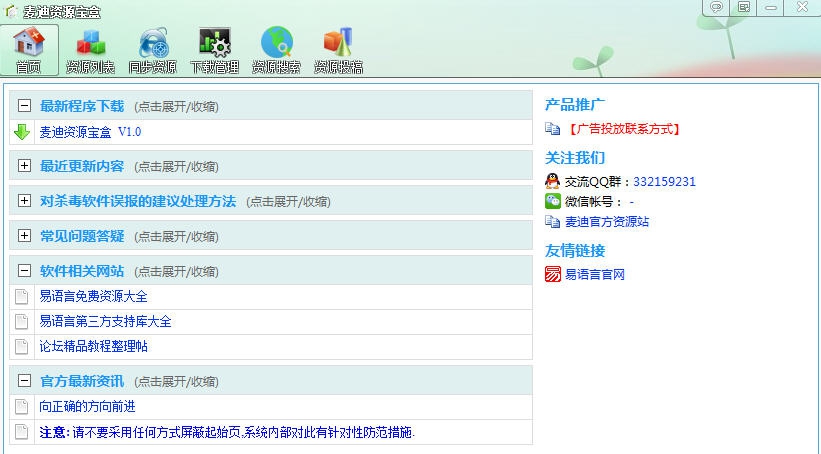821x454 pixels.
Task: Expand the 最近更新内容 section
Action: [24, 165]
